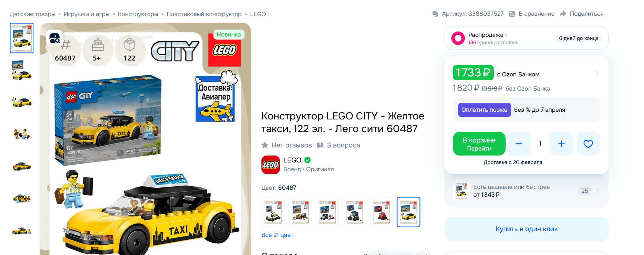Click Купить в один клик button
The height and width of the screenshot is (255, 644).
coord(526,229)
